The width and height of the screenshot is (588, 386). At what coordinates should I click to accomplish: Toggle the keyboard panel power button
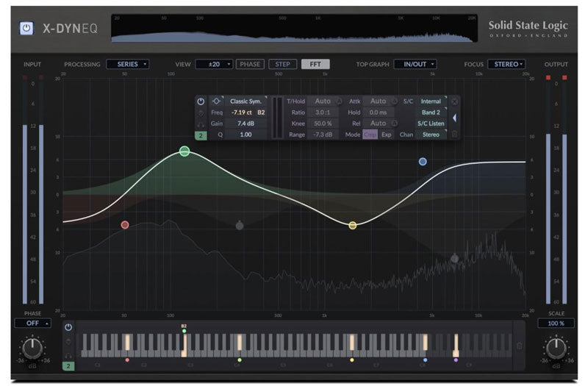tap(68, 327)
